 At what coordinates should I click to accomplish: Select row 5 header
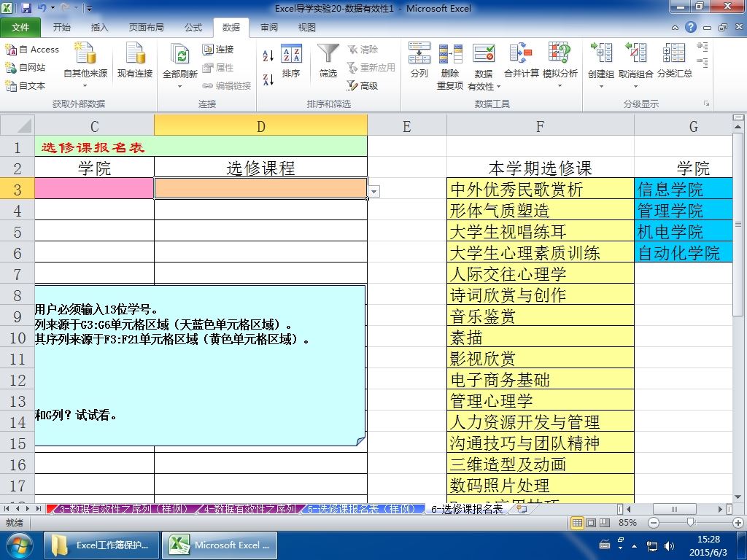point(18,232)
